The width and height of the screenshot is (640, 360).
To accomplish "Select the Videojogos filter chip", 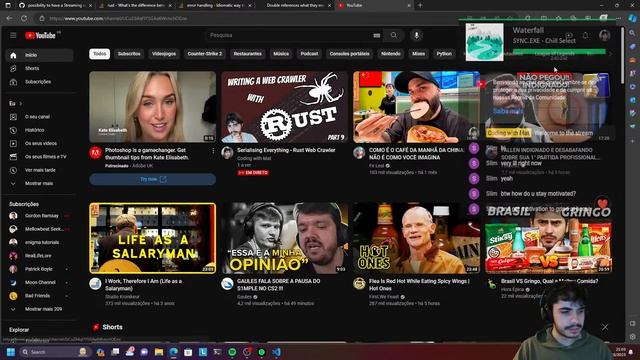I will [x=164, y=54].
